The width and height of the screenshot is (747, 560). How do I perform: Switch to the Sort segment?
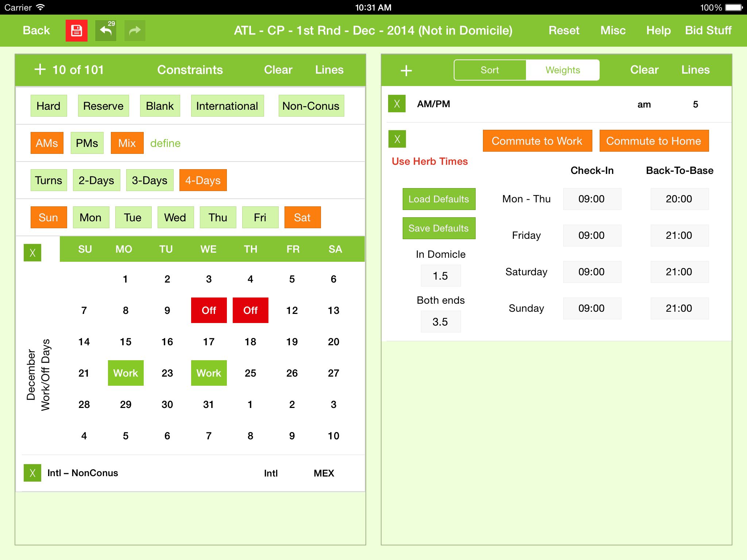click(490, 70)
